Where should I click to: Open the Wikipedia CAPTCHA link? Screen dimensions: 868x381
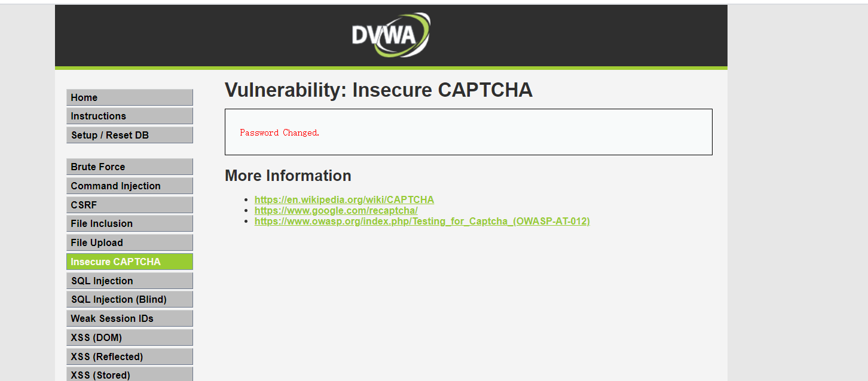[344, 199]
